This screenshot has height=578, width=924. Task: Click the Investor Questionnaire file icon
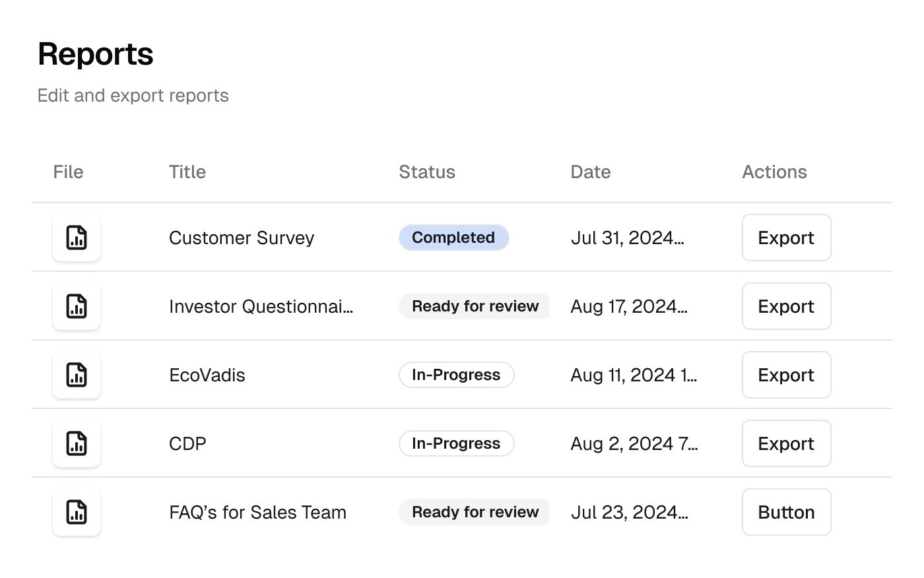point(77,306)
